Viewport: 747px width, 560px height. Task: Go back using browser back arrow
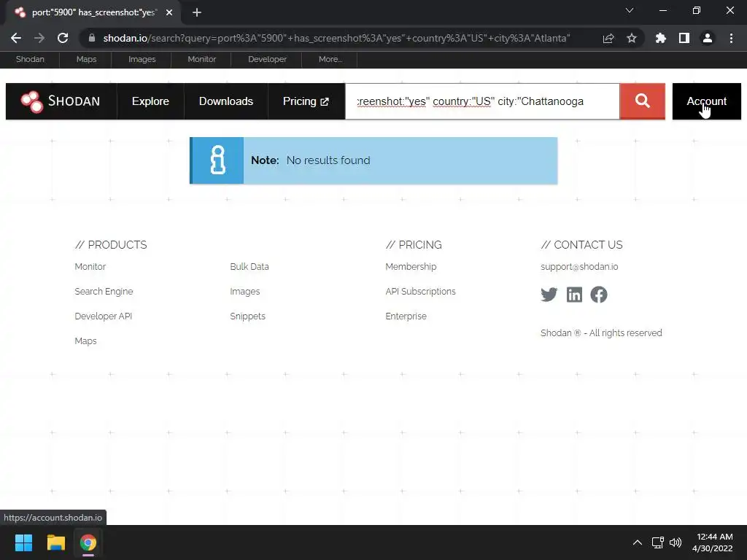pos(16,38)
